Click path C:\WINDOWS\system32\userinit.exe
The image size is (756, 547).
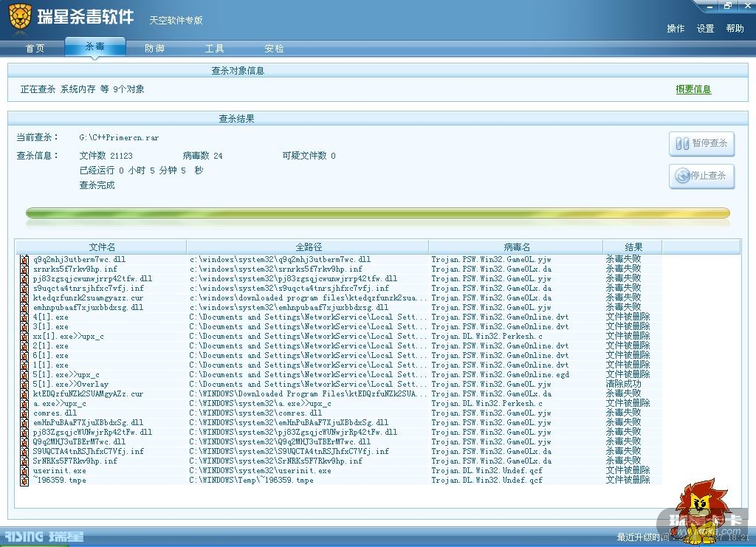(260, 471)
